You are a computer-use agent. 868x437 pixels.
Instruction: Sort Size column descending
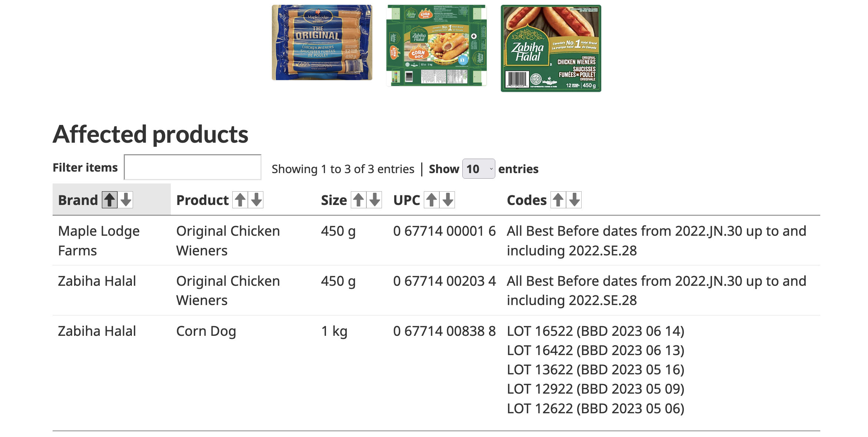pyautogui.click(x=375, y=200)
